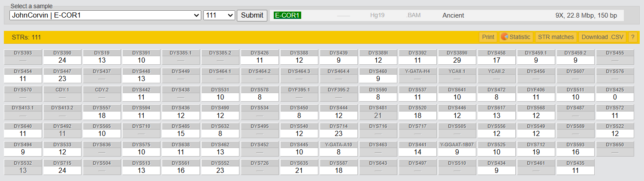Click the green E-COR1 sample tag
Viewport: 644px width, 181px height.
click(x=287, y=15)
